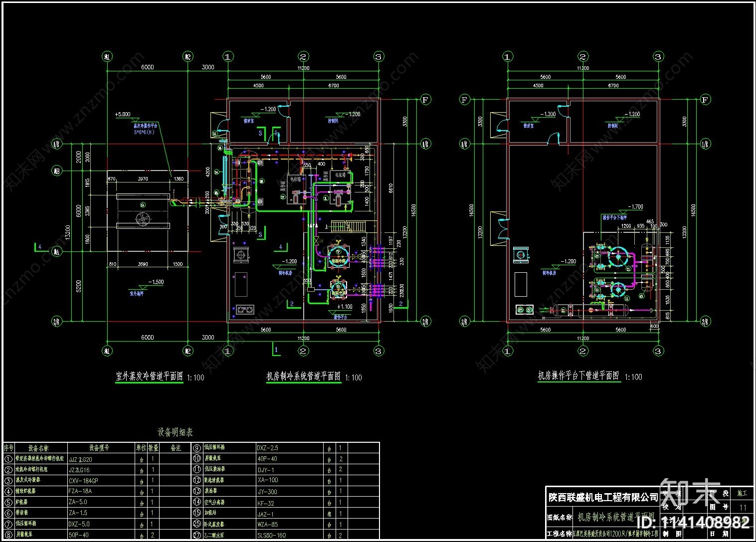
Task: Click the ZA-1.5 model entry
Action: coord(77,513)
